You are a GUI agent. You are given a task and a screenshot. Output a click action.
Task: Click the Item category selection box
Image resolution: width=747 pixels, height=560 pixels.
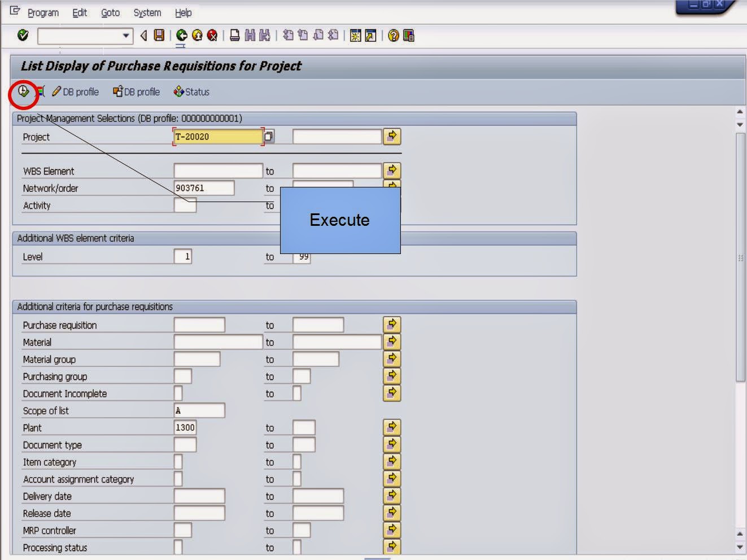point(178,461)
